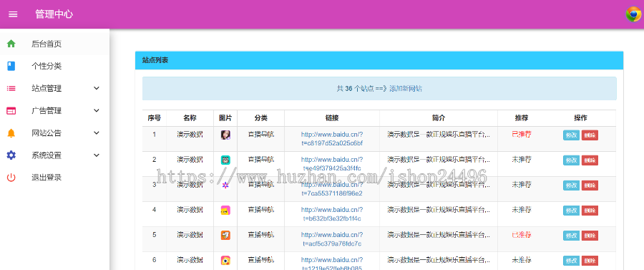Click 已推荐 status in row 1
The image size is (644, 270).
click(x=521, y=134)
